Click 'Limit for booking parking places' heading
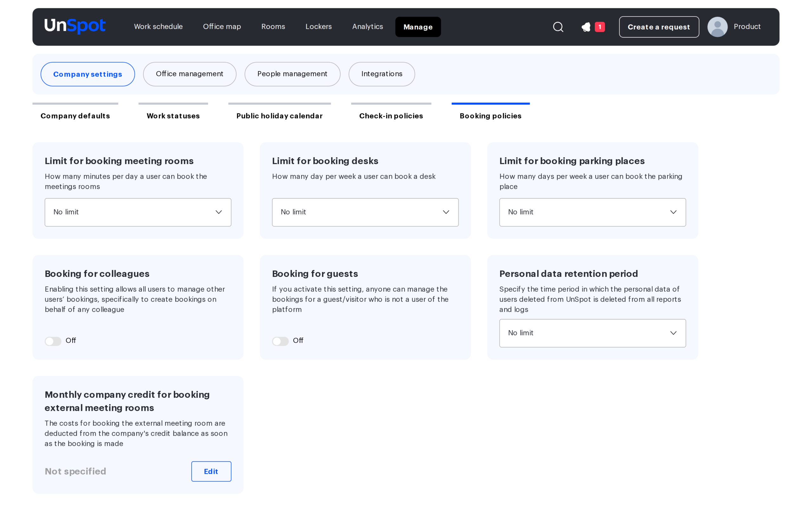The width and height of the screenshot is (812, 508). point(572,161)
